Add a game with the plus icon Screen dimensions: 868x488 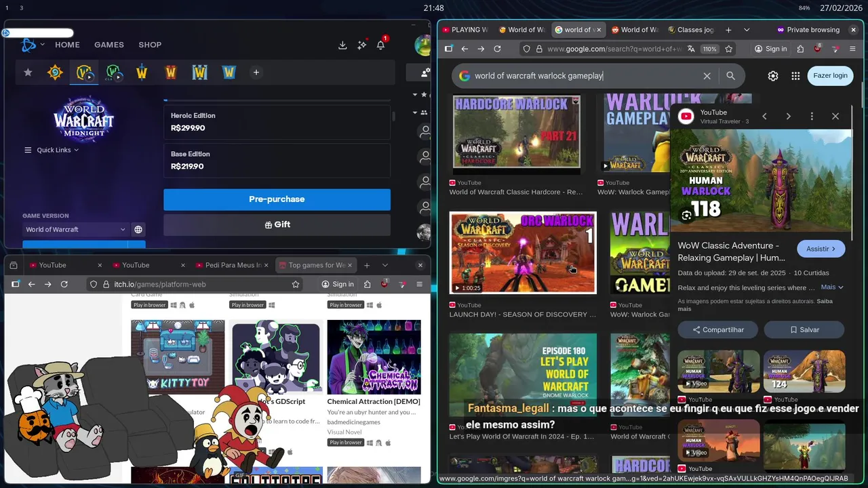[256, 73]
